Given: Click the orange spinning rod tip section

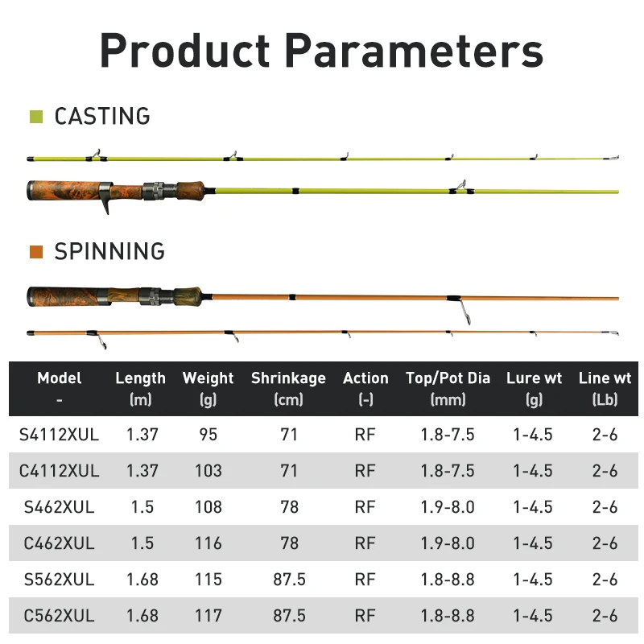Looking at the screenshot, I should 323,336.
